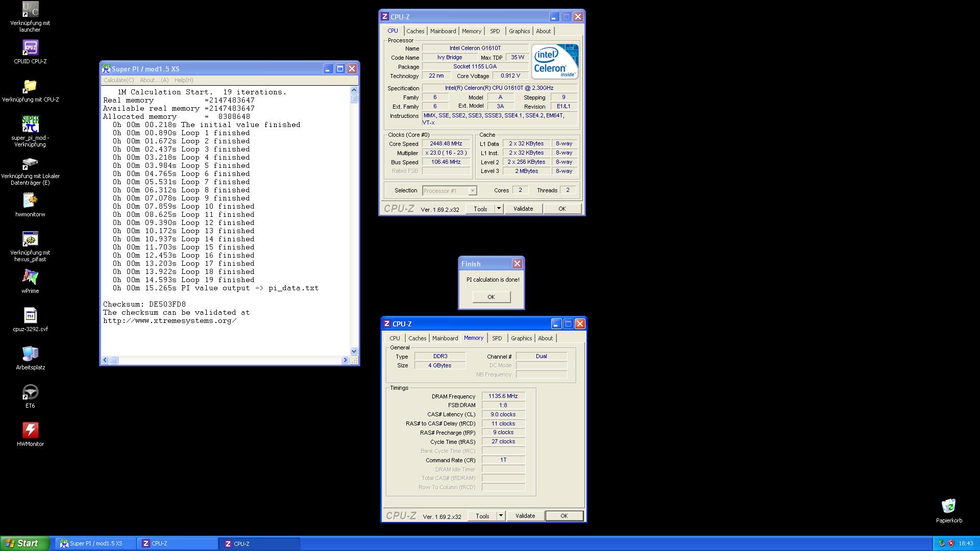Open SPD tab in lower CPU-Z window
980x551 pixels.
[497, 338]
